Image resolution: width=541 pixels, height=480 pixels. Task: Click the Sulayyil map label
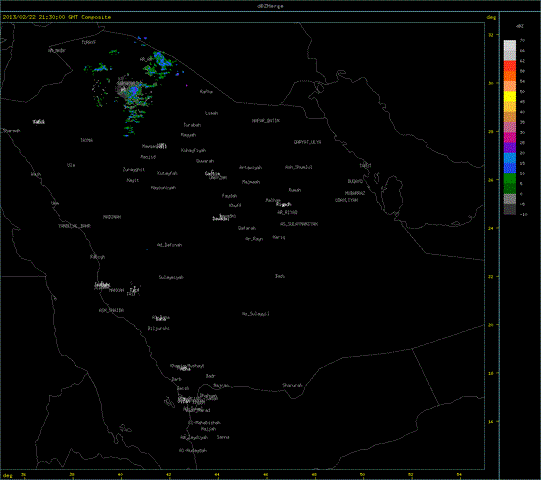tap(256, 314)
